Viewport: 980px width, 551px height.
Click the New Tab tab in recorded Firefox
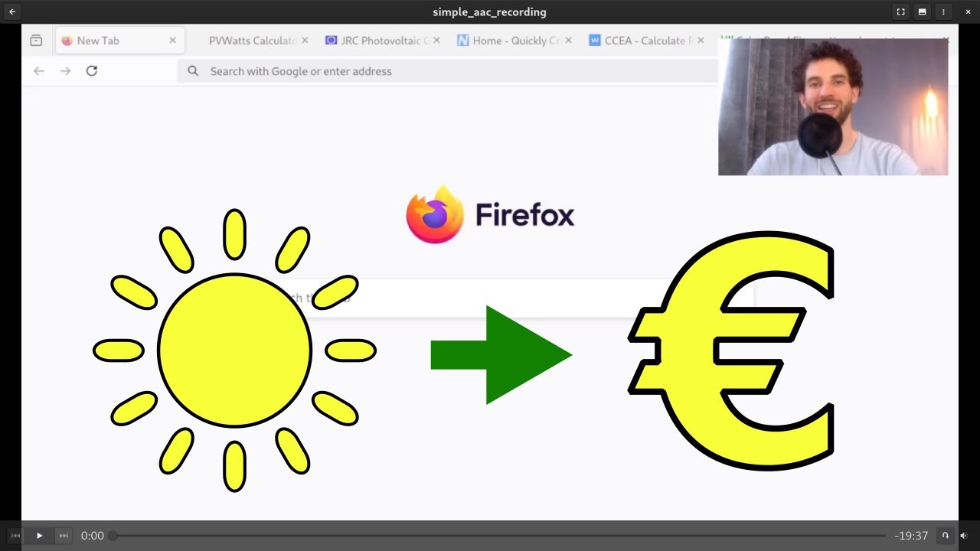(119, 41)
